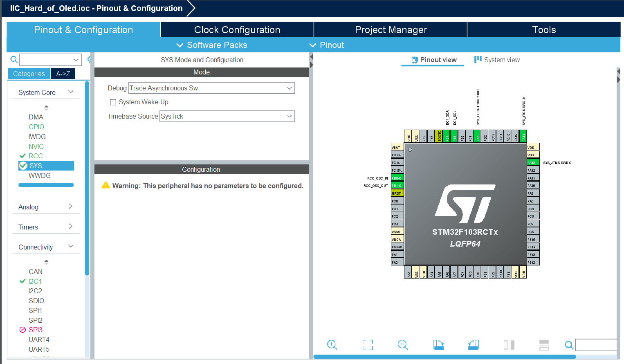
Task: Open GPIO configuration
Action: pyautogui.click(x=36, y=127)
